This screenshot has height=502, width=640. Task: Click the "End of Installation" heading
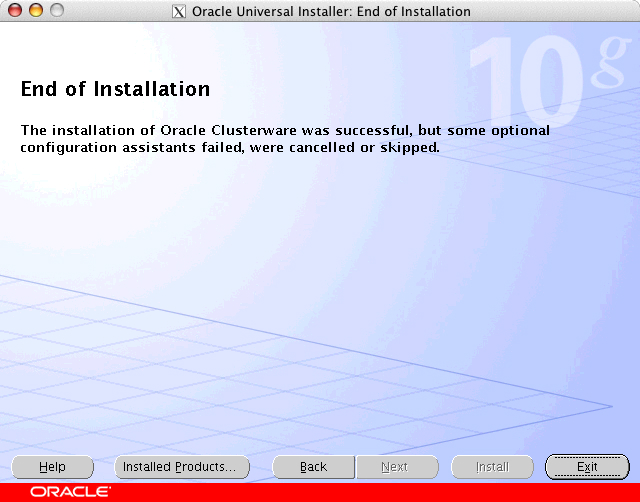[115, 89]
